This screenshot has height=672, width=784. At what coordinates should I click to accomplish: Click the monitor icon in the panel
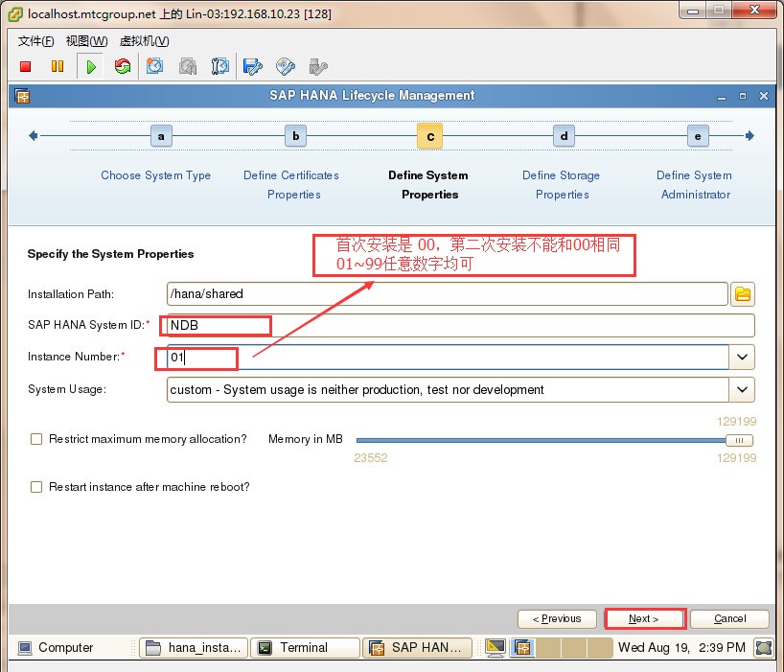[495, 647]
